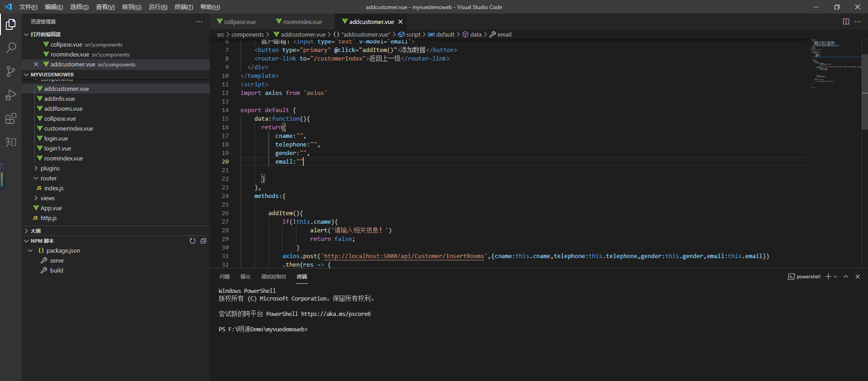Switch to roomIndex.vue editor tab
This screenshot has width=868, height=381.
tap(302, 22)
